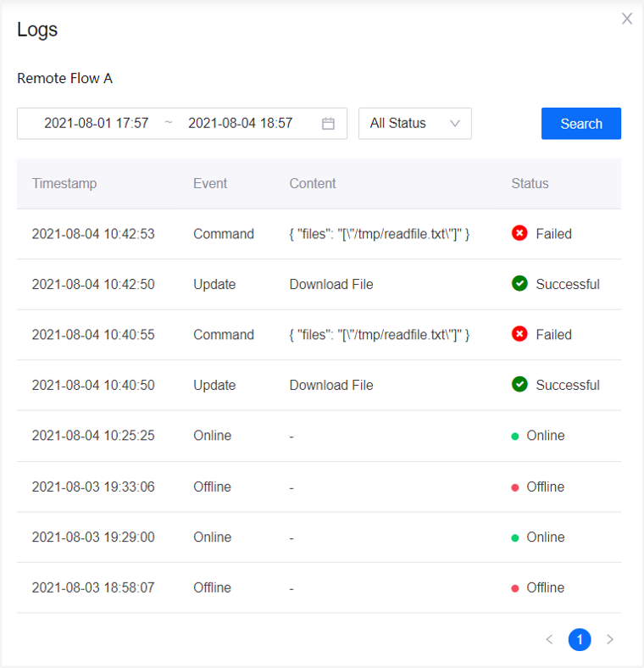
Task: Go to next page of logs
Action: (x=610, y=639)
